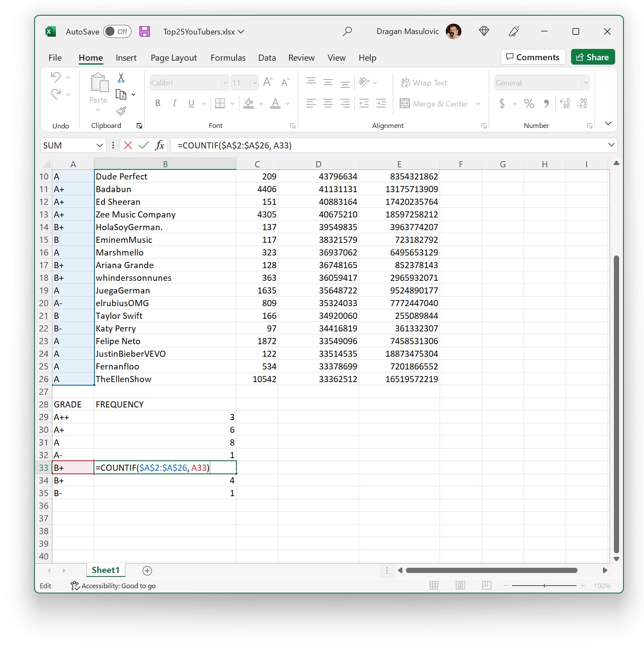Toggle Wrap Text
The image size is (644, 659).
[x=424, y=83]
